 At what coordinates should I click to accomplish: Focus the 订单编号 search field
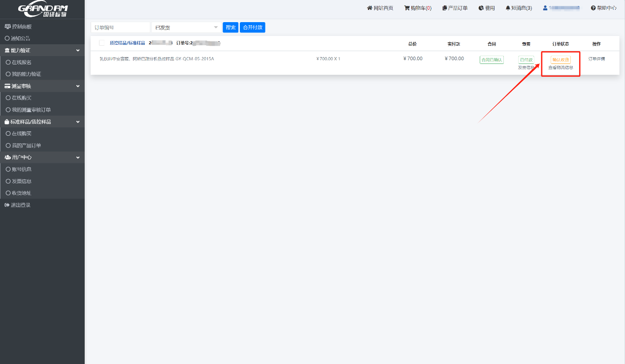[x=120, y=28]
